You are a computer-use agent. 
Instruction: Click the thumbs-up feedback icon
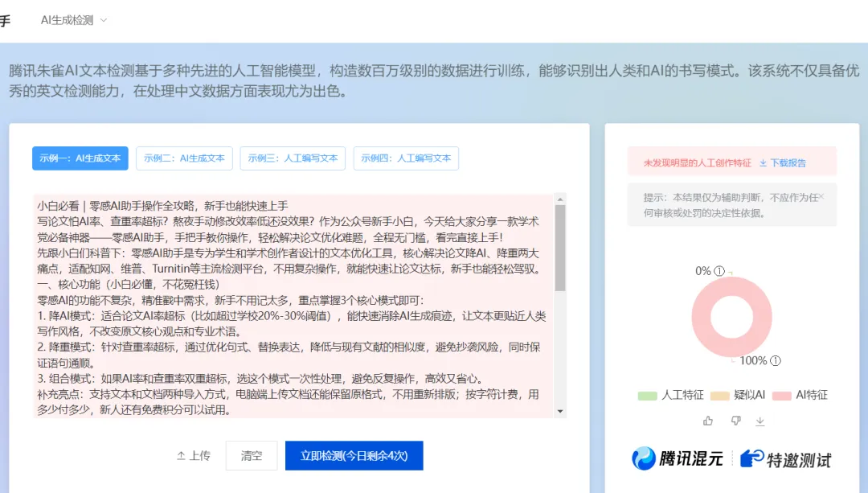[x=708, y=421]
